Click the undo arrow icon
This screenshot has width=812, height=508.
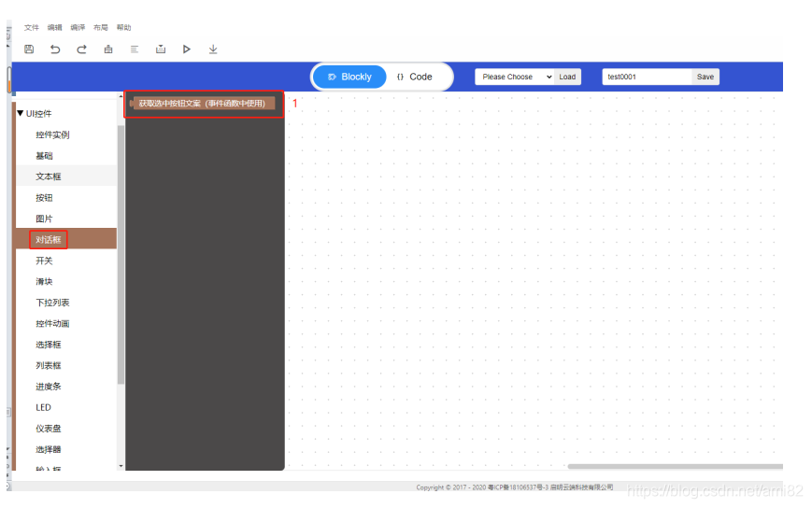coord(55,49)
